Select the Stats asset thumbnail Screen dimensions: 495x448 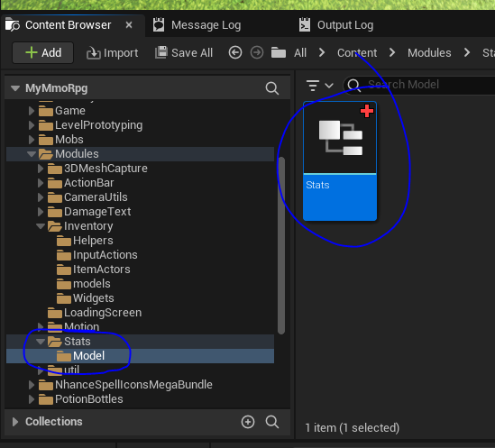coord(340,161)
